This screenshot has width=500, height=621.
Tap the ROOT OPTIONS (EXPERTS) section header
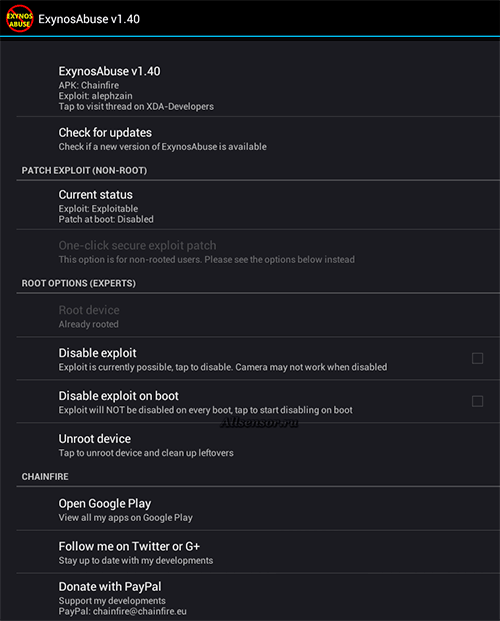point(78,283)
